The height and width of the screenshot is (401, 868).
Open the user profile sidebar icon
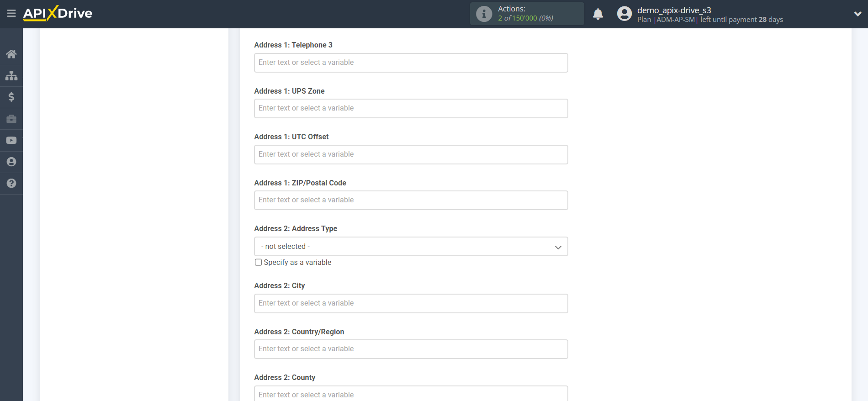click(11, 162)
